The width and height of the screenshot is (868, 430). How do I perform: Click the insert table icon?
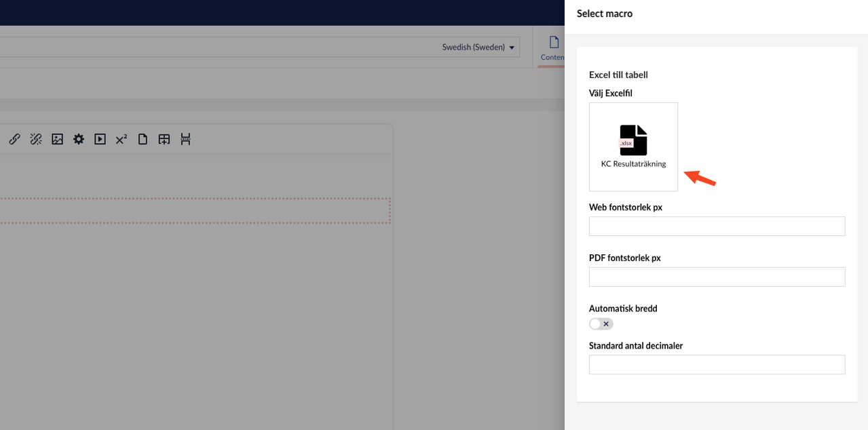tap(164, 139)
